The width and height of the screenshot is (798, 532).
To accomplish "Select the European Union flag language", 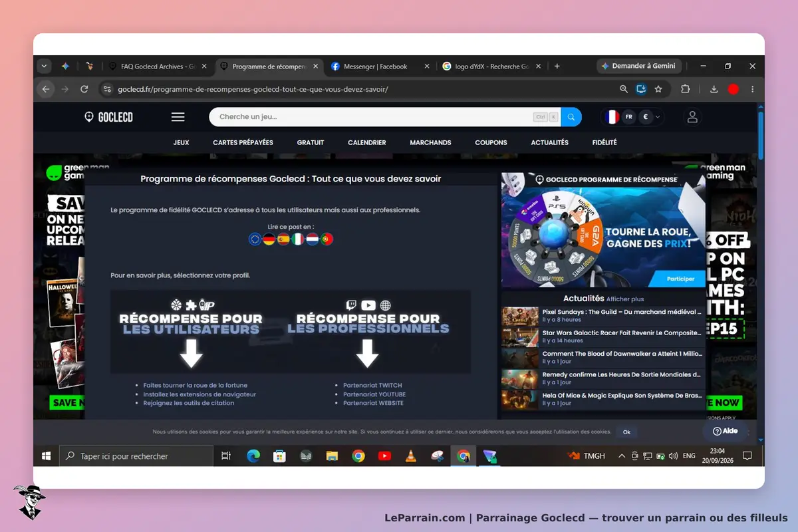I will pos(255,239).
